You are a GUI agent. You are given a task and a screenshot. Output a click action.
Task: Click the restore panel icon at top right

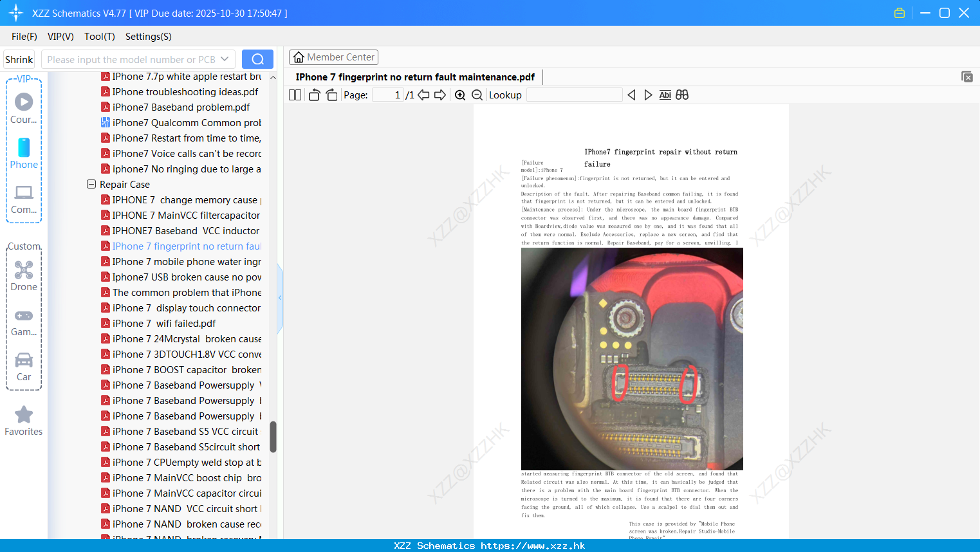(966, 77)
